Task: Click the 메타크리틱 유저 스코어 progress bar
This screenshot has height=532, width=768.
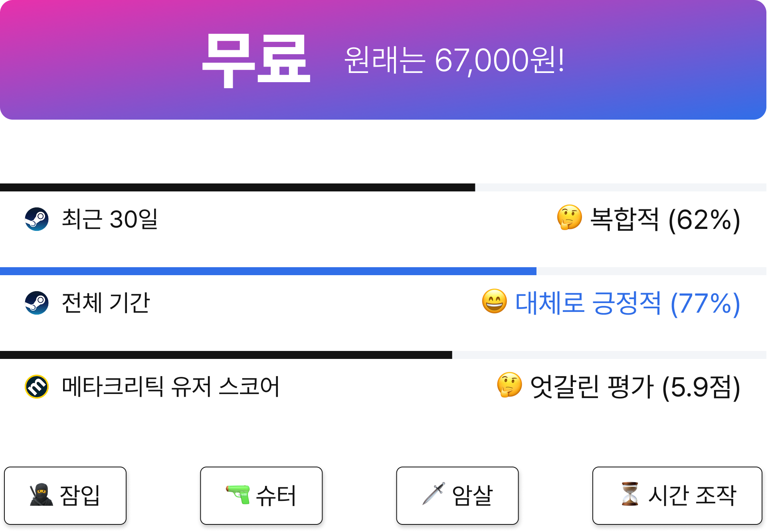Action: click(226, 355)
